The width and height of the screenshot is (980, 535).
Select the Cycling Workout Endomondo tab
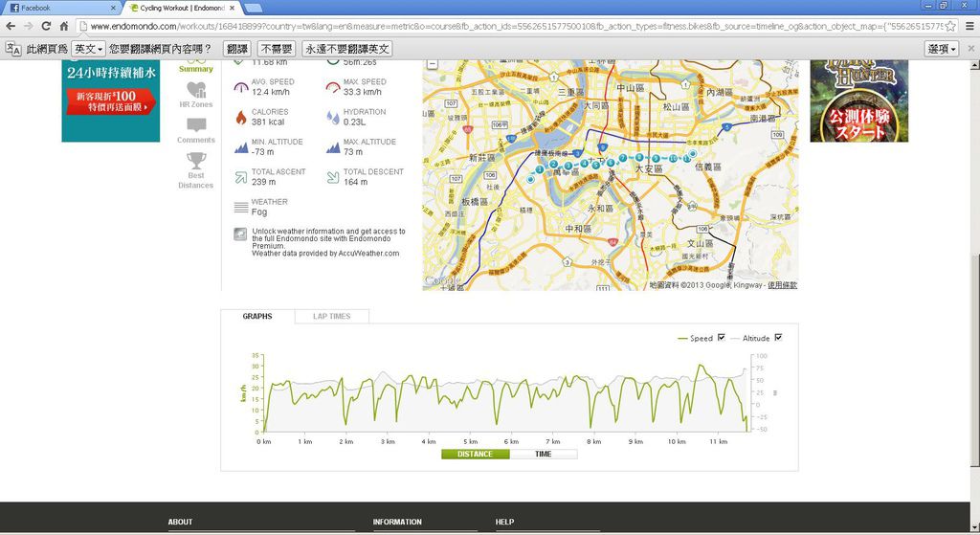183,8
